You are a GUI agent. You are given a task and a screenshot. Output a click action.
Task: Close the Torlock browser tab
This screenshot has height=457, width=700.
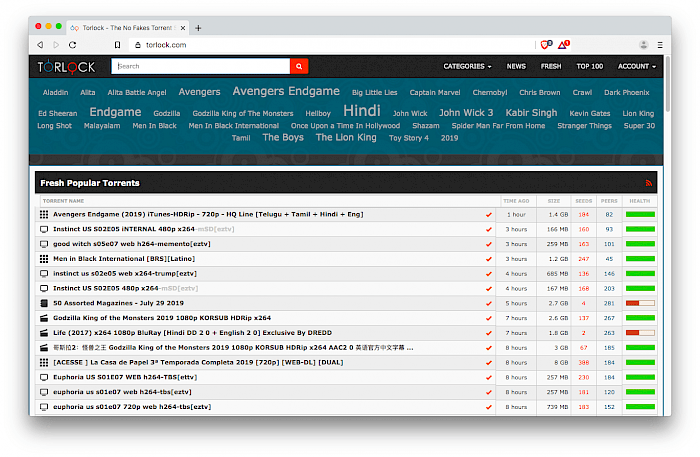tap(183, 28)
